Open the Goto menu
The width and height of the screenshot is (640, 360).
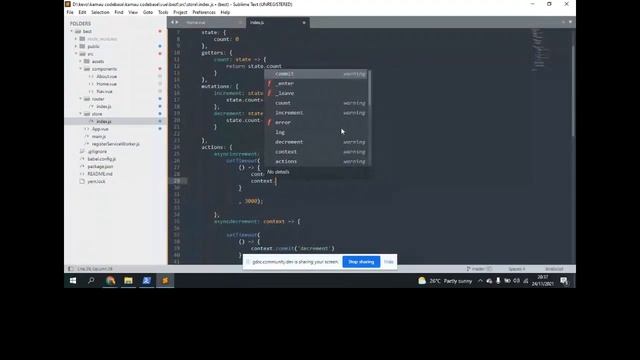[148, 12]
